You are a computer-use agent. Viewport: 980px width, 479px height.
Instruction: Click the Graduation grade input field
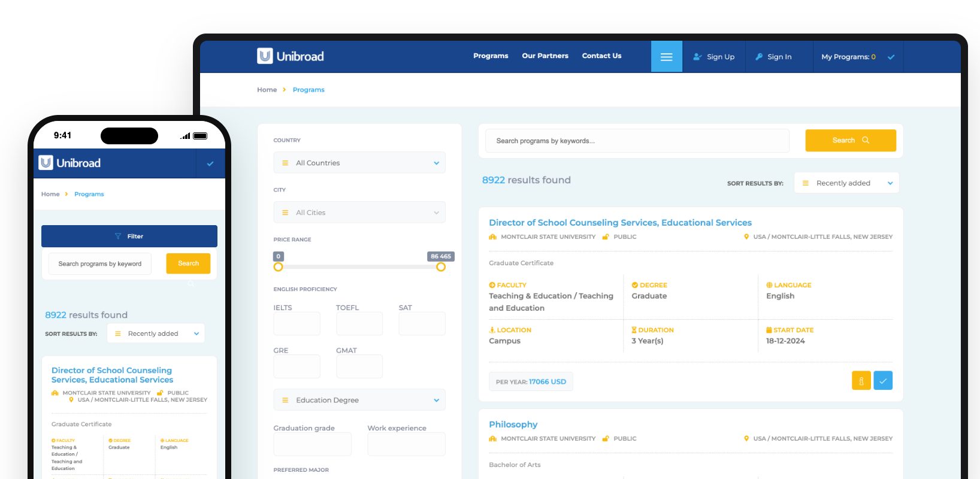[313, 444]
